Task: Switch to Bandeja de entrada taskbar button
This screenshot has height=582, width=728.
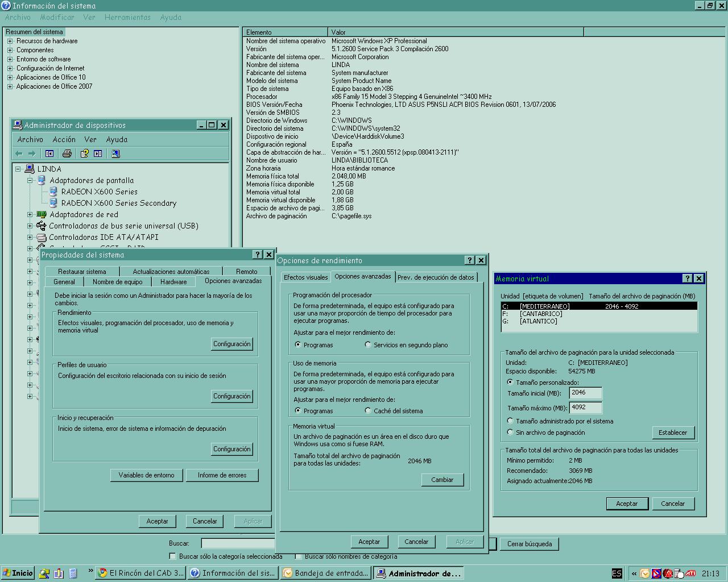Action: coord(326,573)
